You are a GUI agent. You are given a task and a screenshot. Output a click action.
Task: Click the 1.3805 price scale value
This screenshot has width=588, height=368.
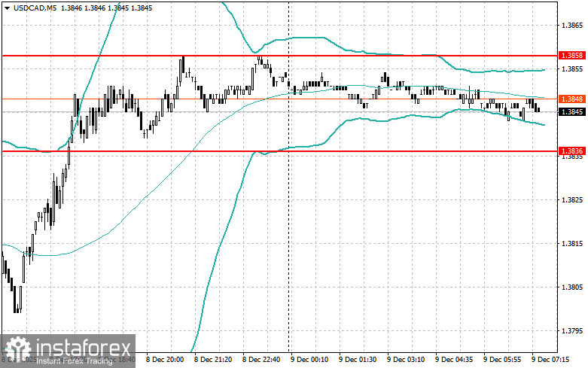click(x=572, y=287)
